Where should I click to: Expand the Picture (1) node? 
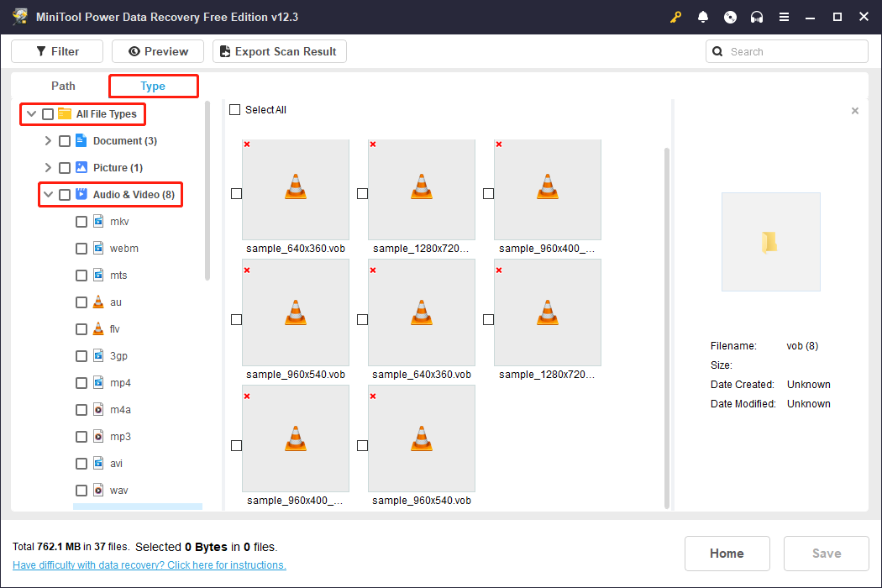[48, 168]
